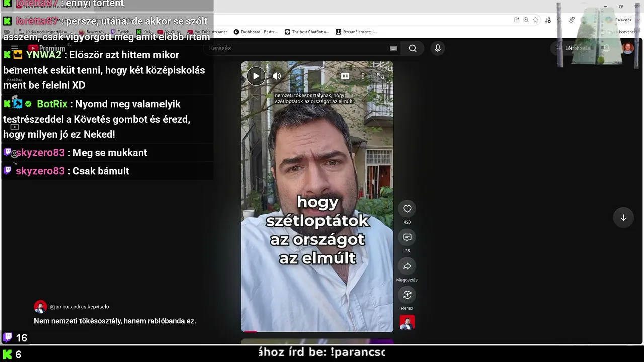Click the Remix label

click(x=407, y=308)
